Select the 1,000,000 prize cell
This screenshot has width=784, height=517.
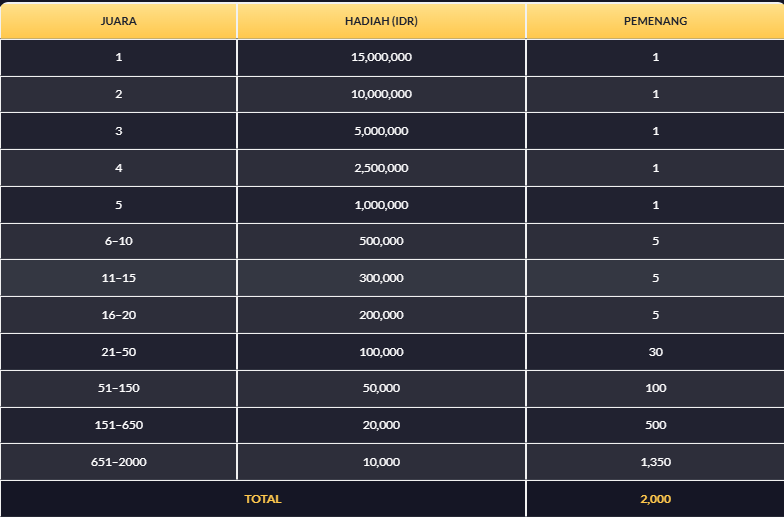(381, 205)
